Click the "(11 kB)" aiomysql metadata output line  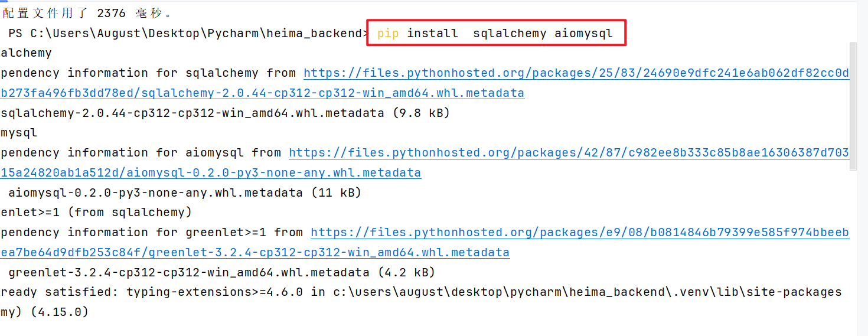tap(184, 193)
